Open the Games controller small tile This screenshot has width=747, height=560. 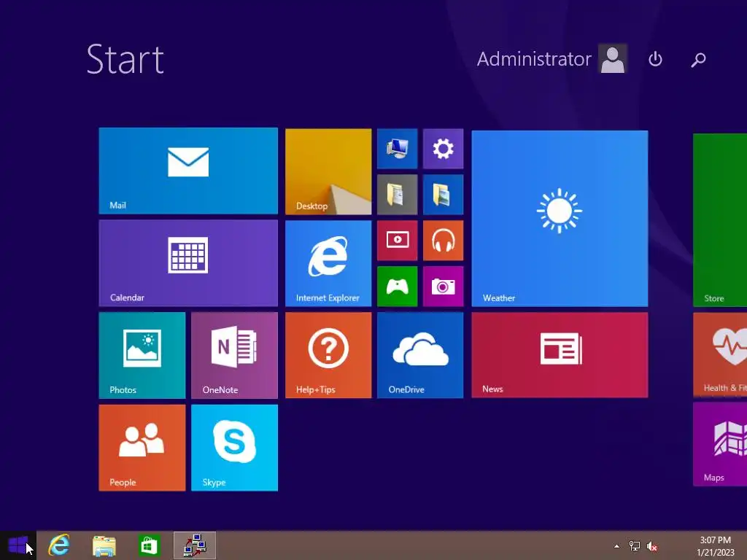[398, 286]
